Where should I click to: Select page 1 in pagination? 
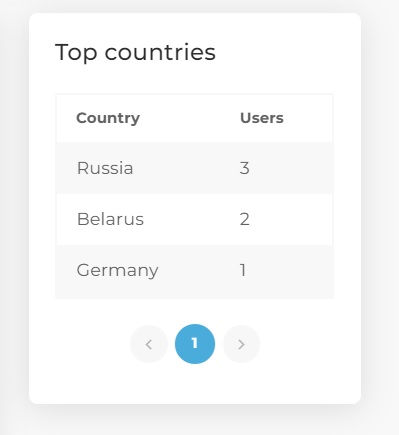(x=195, y=344)
